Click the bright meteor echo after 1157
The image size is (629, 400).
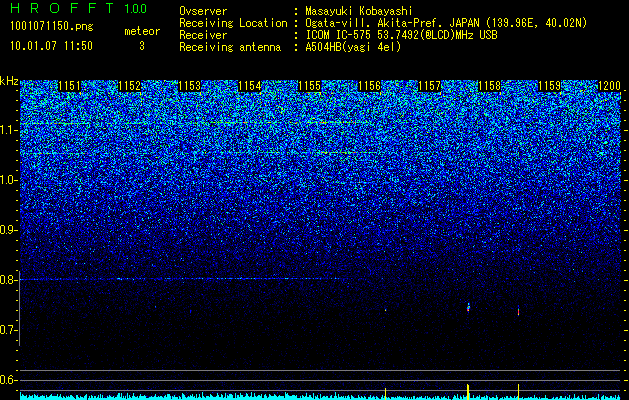pyautogui.click(x=468, y=307)
